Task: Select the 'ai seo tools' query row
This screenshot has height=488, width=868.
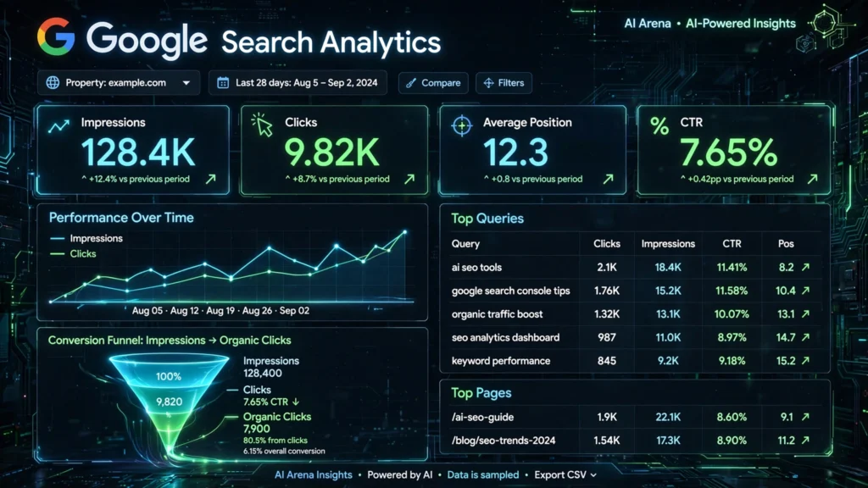Action: click(634, 267)
